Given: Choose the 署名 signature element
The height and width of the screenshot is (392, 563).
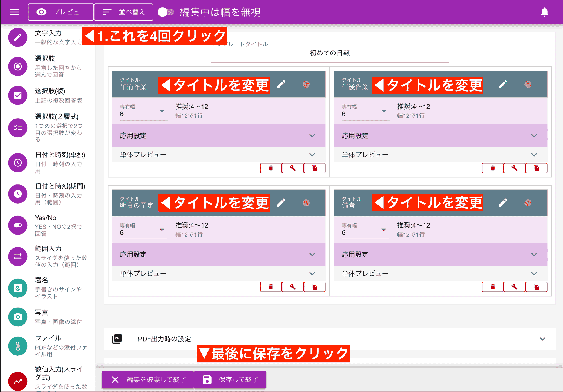Looking at the screenshot, I should tap(18, 288).
